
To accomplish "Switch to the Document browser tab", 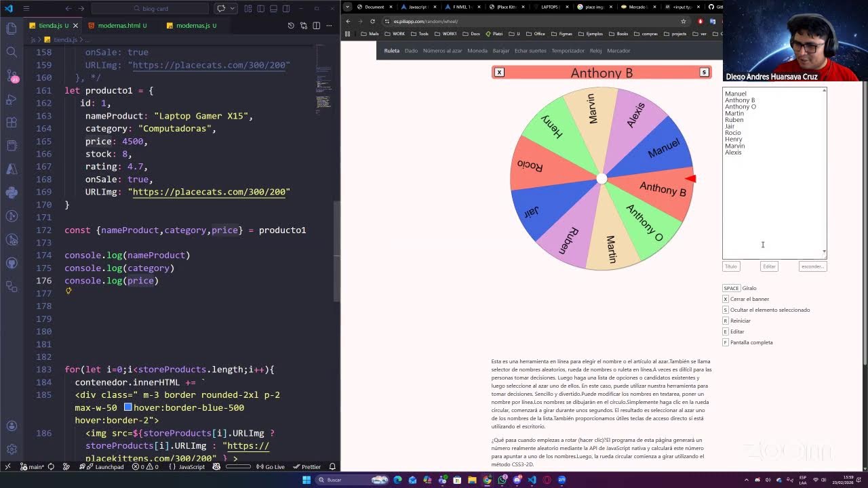I will pyautogui.click(x=374, y=7).
